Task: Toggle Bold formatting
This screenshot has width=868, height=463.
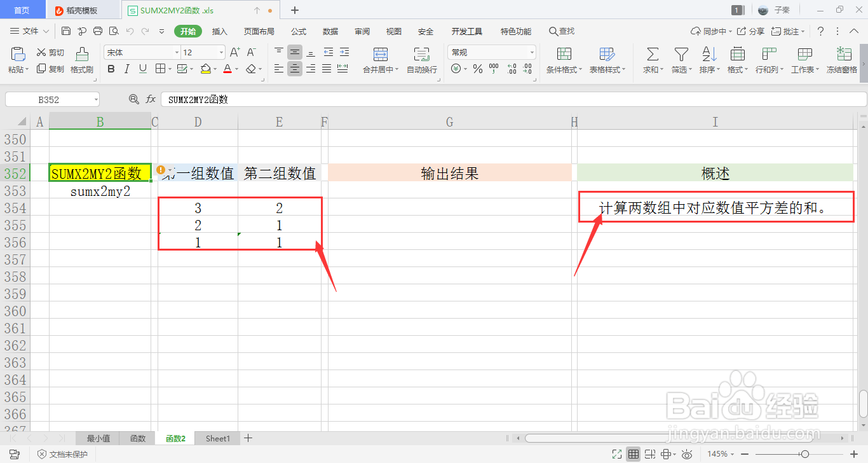Action: click(x=111, y=69)
